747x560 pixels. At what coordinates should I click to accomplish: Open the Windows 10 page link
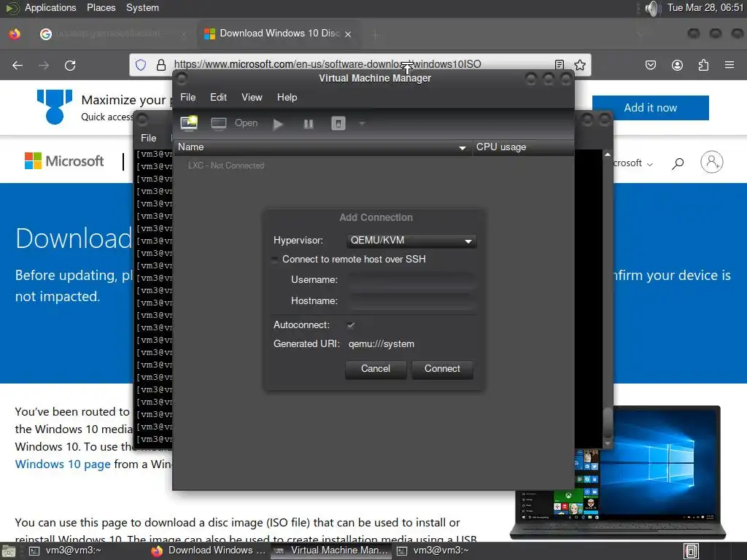[x=63, y=464]
